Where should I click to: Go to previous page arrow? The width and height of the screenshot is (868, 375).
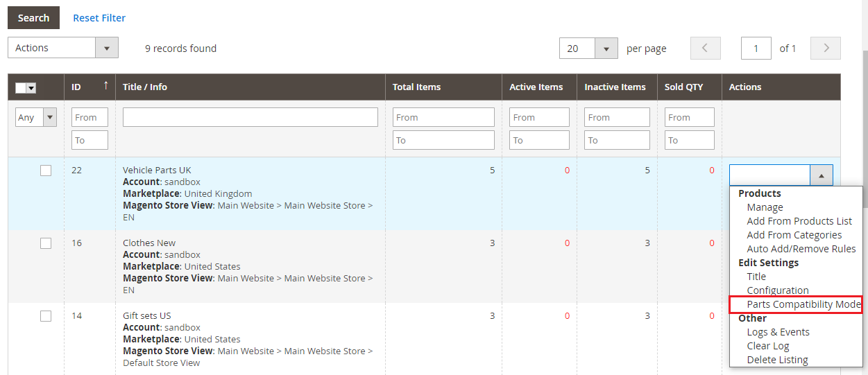click(705, 49)
